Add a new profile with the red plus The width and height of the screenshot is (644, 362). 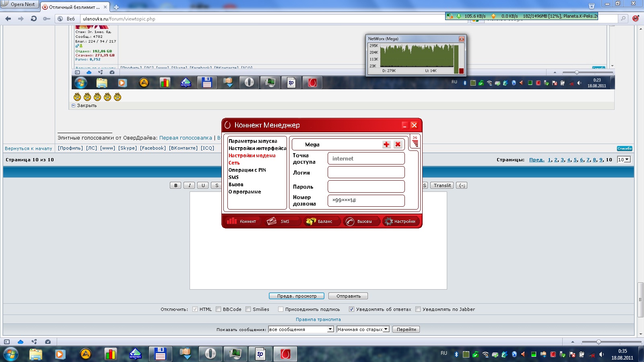[x=386, y=144]
